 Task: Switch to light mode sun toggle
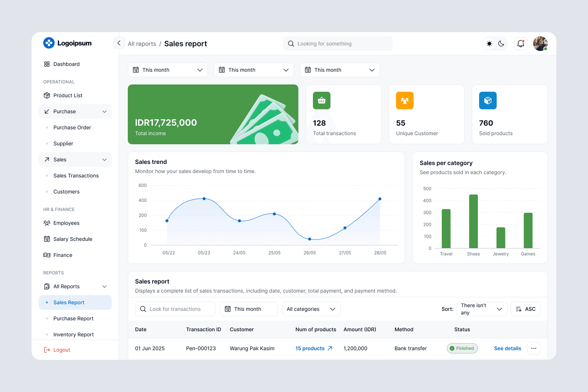(489, 44)
